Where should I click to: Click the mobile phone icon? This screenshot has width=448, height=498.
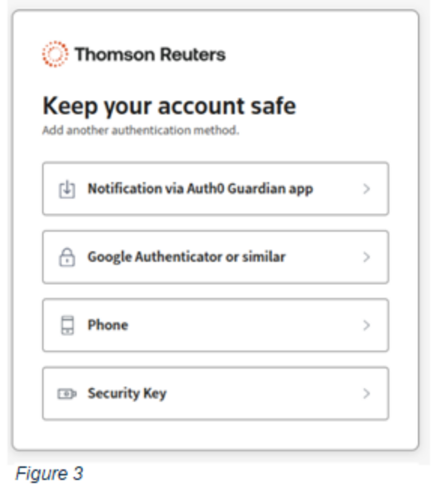click(x=67, y=325)
